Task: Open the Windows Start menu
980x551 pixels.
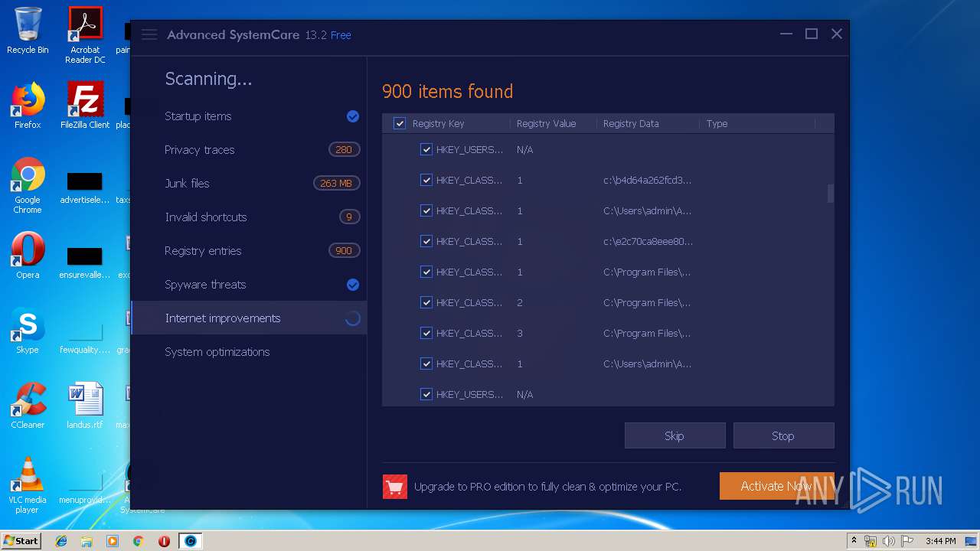Action: point(21,541)
